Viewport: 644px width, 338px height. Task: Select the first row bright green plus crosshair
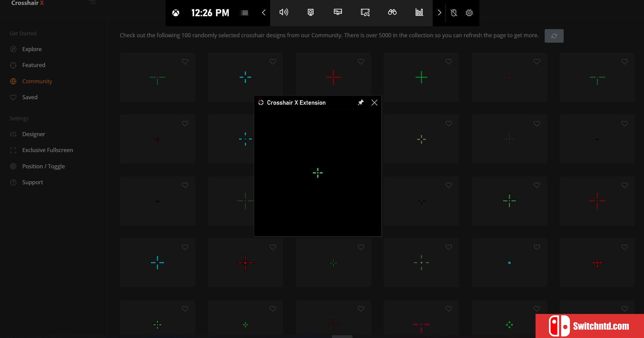pyautogui.click(x=421, y=77)
